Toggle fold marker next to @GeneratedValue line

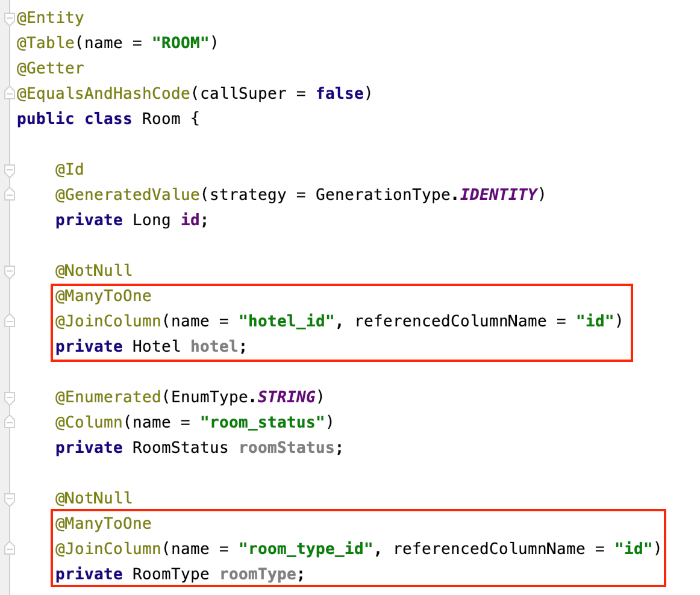click(x=9, y=195)
